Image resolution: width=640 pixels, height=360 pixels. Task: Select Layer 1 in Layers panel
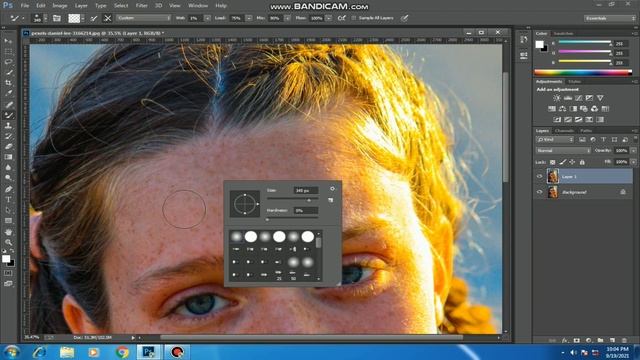click(x=584, y=176)
